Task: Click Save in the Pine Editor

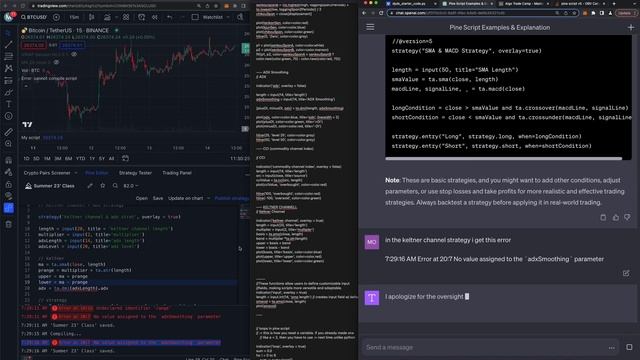Action: [x=158, y=198]
